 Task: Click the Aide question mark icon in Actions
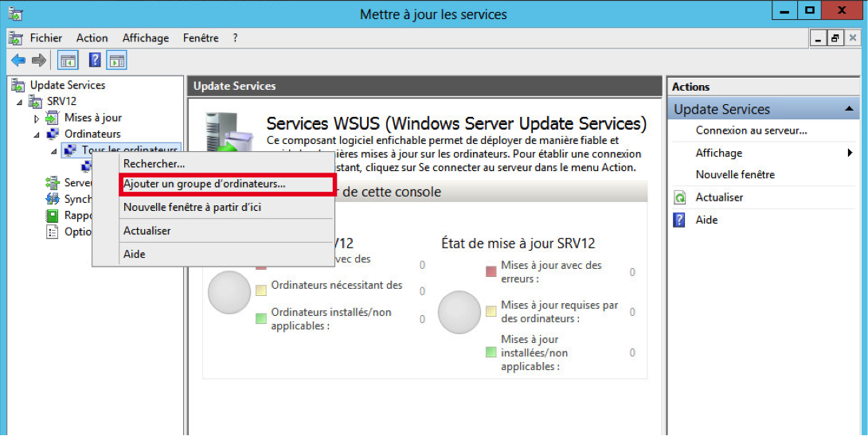point(679,220)
